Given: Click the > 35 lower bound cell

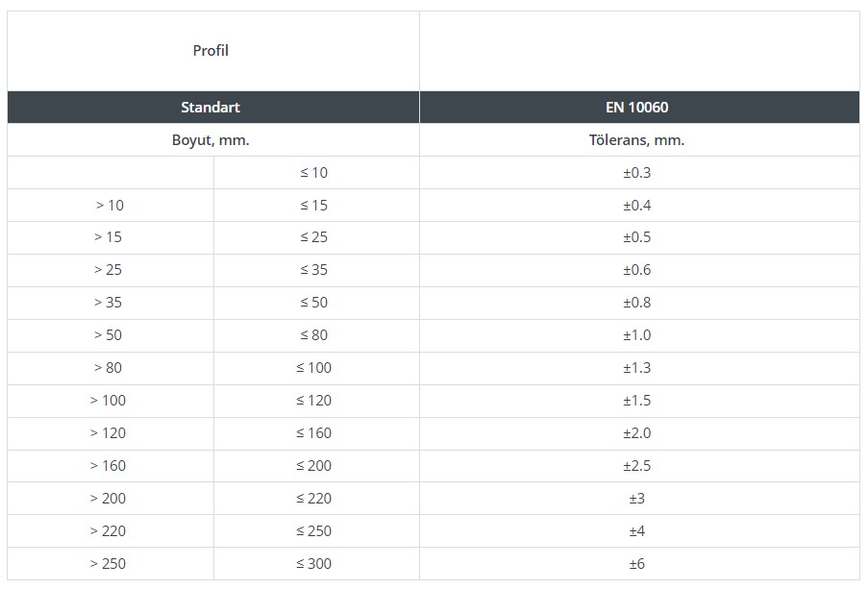Looking at the screenshot, I should [109, 303].
